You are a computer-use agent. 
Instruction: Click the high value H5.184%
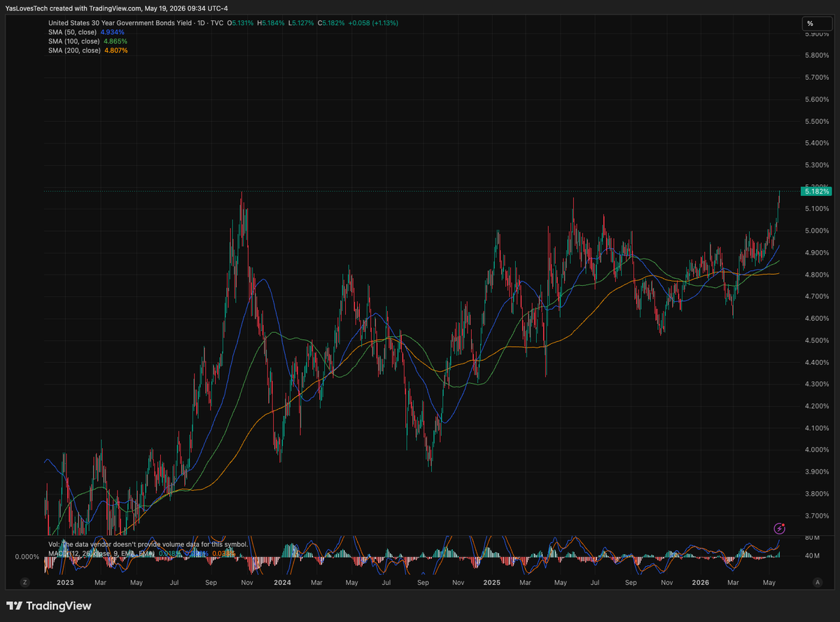click(x=272, y=23)
